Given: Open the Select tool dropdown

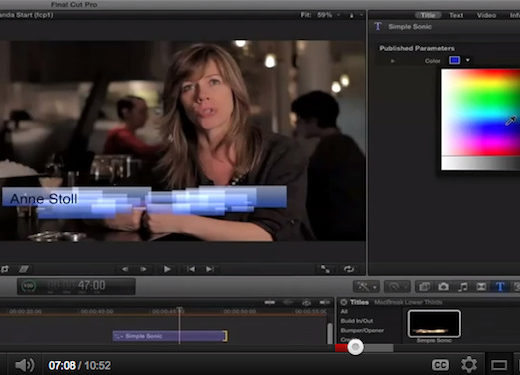Looking at the screenshot, I should pos(366,287).
